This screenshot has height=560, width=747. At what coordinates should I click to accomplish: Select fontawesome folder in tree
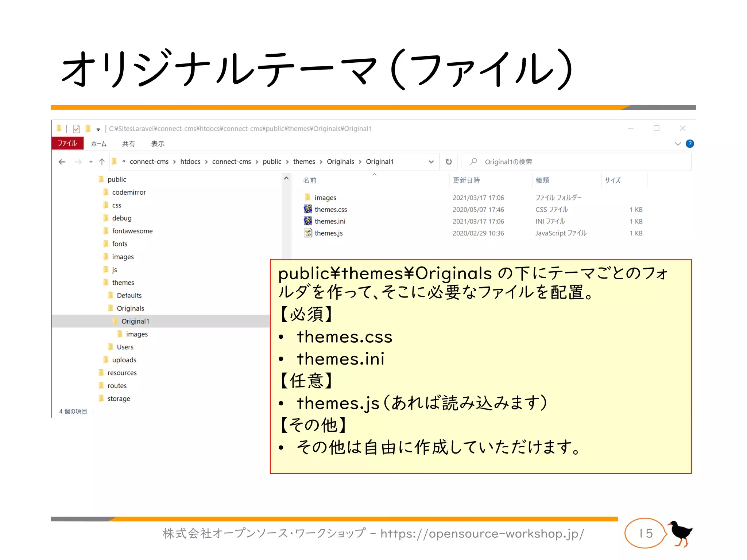click(132, 231)
